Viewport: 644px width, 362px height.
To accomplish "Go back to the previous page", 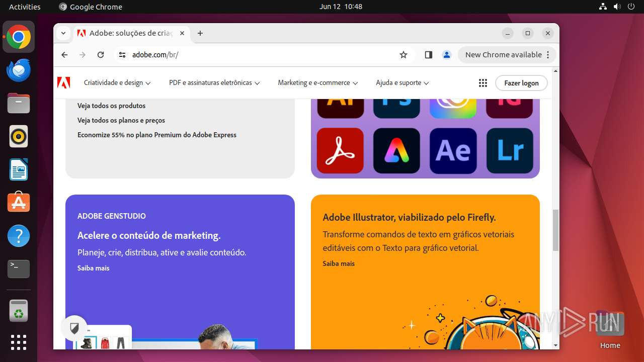I will (x=64, y=55).
